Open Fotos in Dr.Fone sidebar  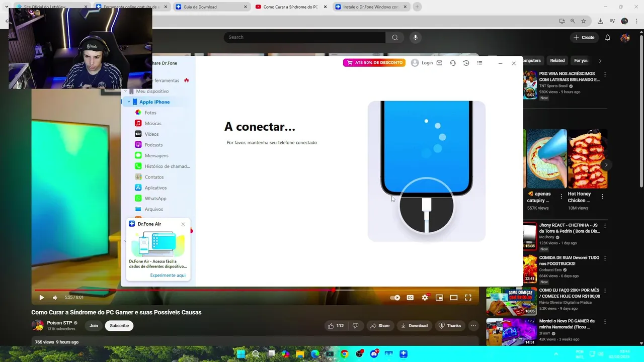click(x=150, y=113)
